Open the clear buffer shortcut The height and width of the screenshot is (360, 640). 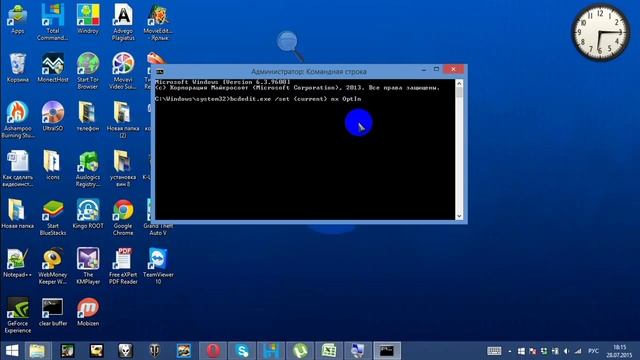53,311
